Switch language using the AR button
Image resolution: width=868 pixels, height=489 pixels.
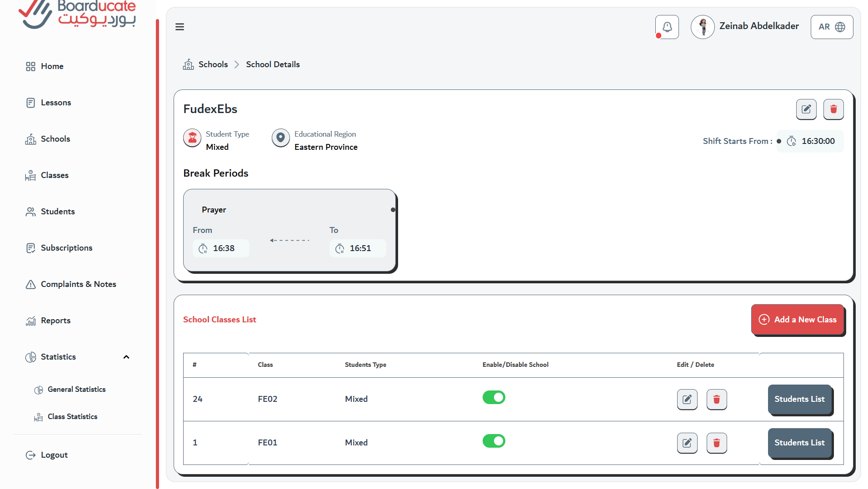832,27
